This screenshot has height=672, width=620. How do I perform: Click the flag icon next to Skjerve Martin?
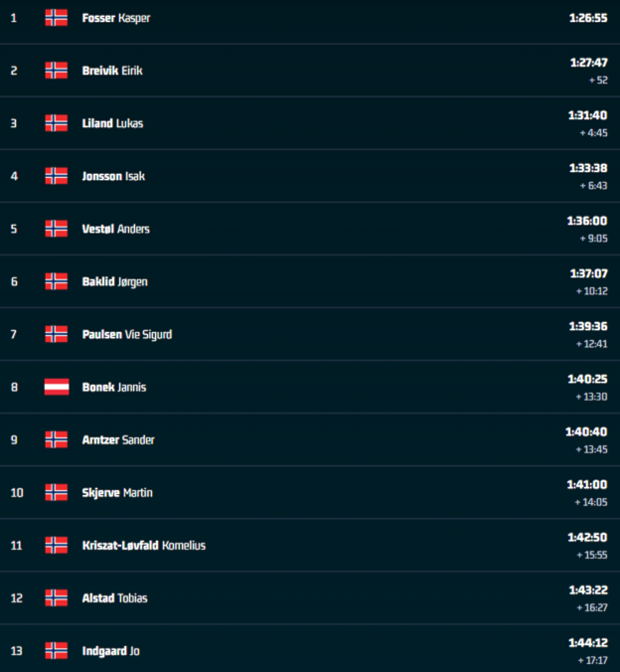(x=56, y=492)
